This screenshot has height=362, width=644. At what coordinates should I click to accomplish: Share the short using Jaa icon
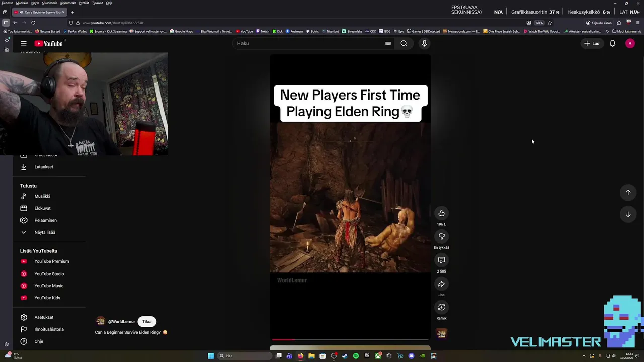coord(441,284)
